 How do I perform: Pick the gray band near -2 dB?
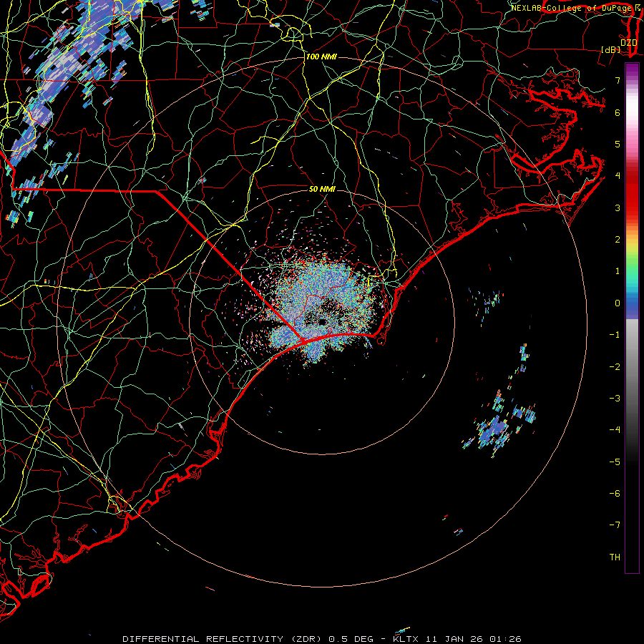tap(632, 367)
